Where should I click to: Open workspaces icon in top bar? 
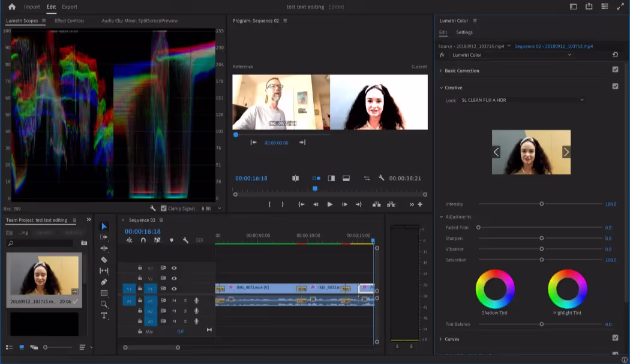[574, 7]
